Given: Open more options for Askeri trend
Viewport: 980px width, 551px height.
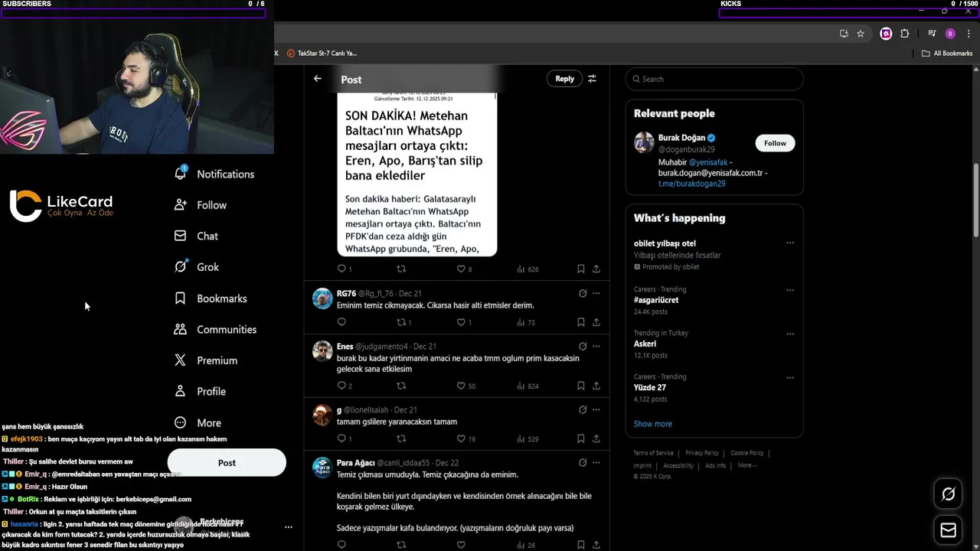Looking at the screenshot, I should 790,334.
